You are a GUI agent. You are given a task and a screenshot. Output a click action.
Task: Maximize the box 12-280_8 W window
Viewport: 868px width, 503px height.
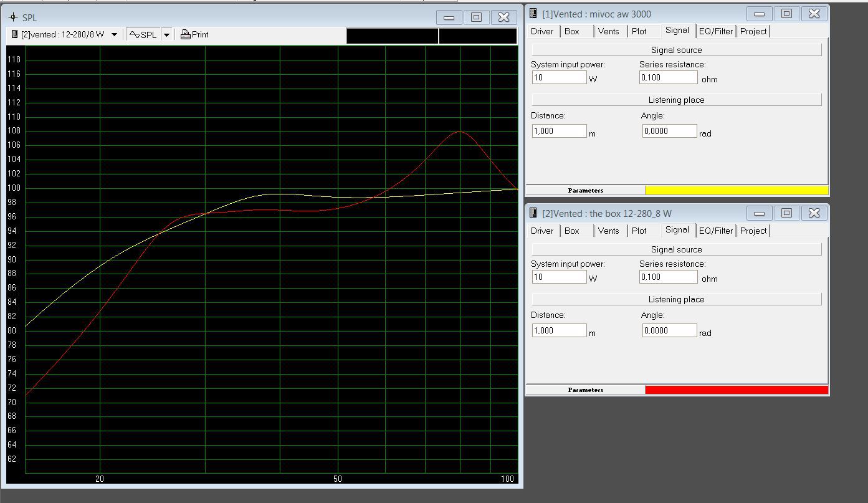coord(786,213)
